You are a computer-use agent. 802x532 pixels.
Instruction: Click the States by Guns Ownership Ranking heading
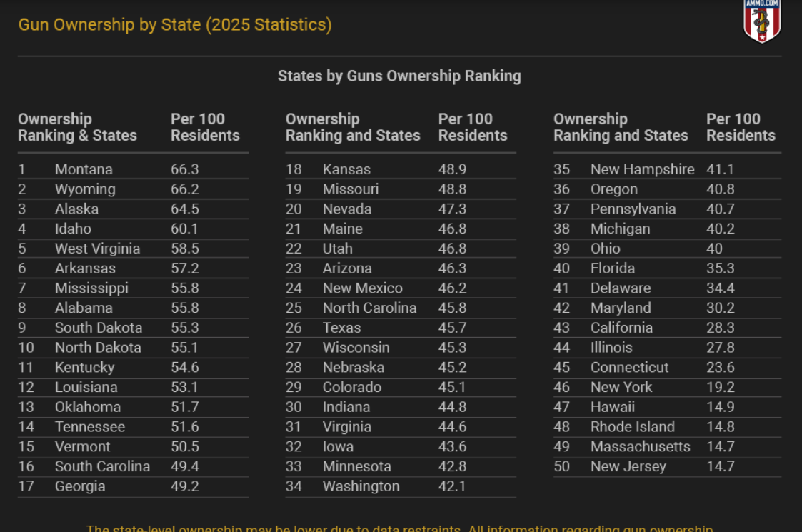399,76
